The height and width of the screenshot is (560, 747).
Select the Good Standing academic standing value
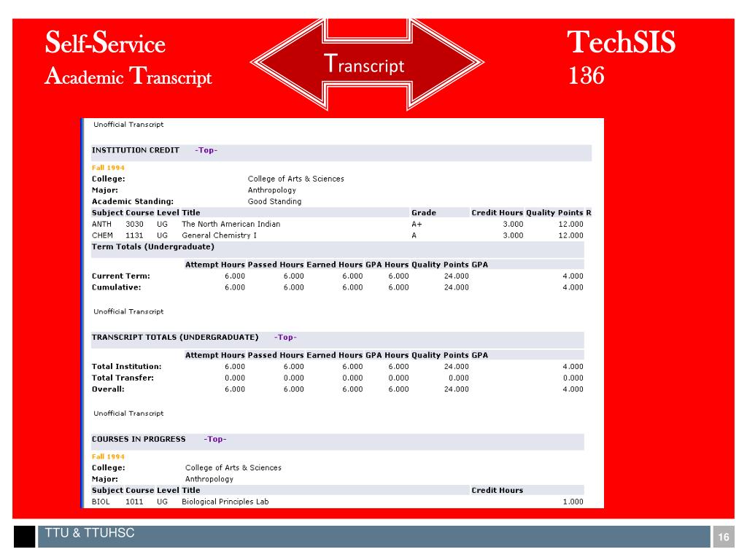tap(274, 201)
